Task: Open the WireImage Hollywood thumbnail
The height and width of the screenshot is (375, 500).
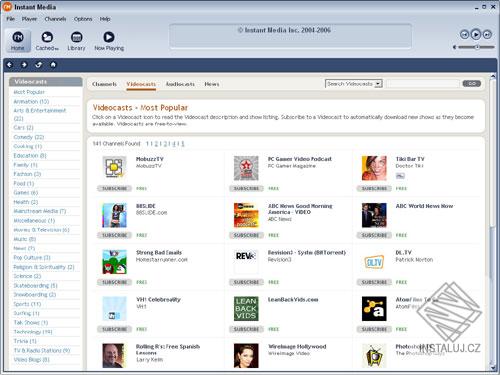Action: (246, 356)
